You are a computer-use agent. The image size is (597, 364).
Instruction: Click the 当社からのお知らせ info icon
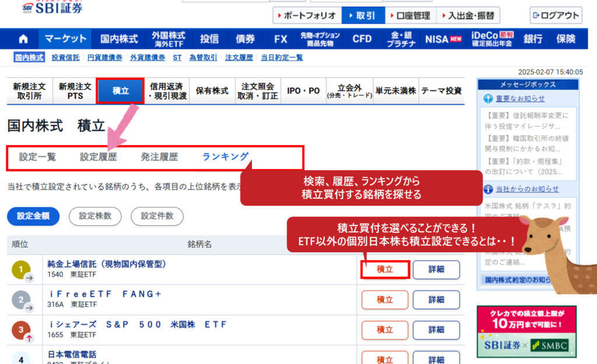coord(489,189)
